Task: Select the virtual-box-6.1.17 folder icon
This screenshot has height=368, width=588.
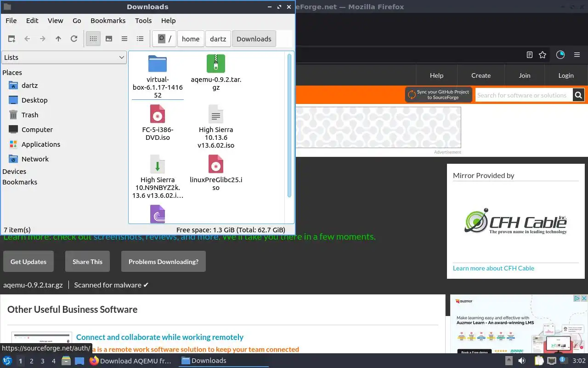Action: pyautogui.click(x=158, y=64)
